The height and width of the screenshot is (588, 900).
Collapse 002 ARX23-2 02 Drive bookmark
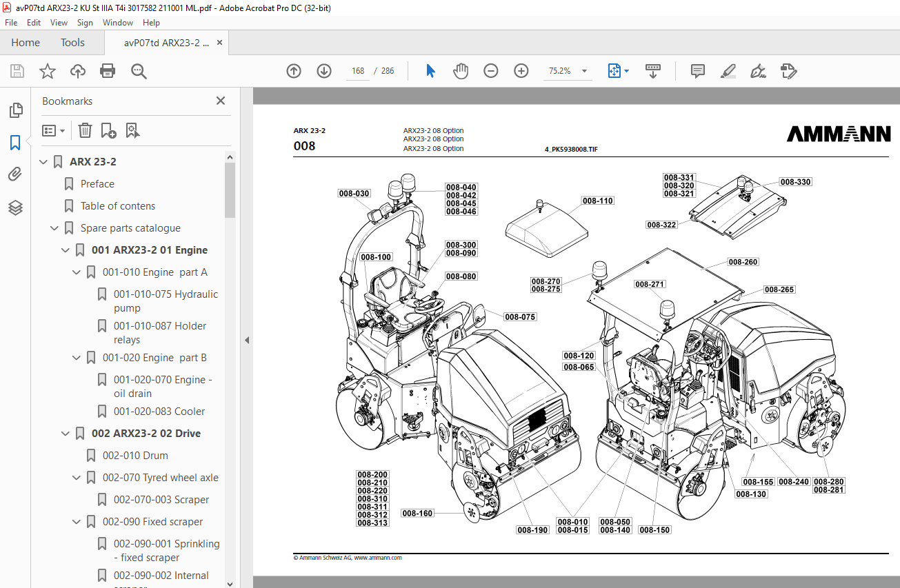(x=66, y=434)
